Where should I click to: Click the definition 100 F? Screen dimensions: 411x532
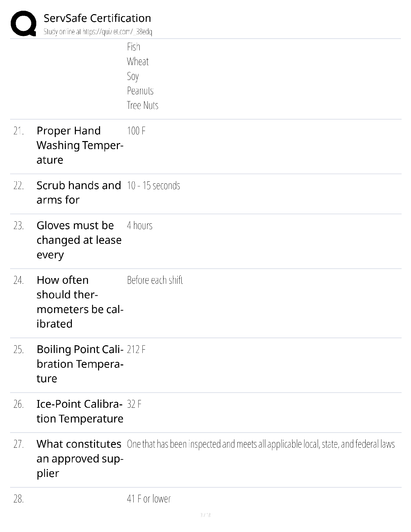click(136, 131)
